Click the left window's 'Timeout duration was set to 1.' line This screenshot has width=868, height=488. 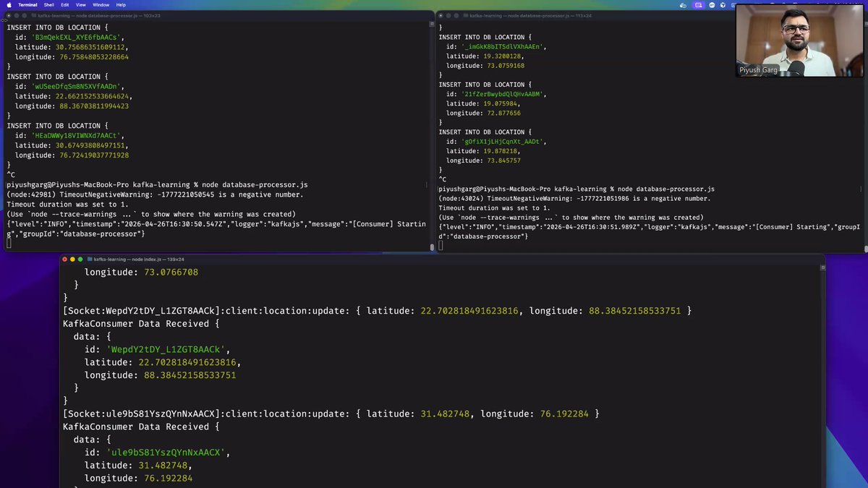click(67, 204)
